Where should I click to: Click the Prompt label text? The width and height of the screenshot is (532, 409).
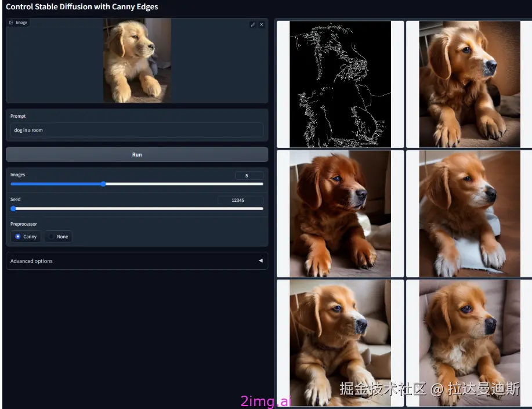pos(18,116)
